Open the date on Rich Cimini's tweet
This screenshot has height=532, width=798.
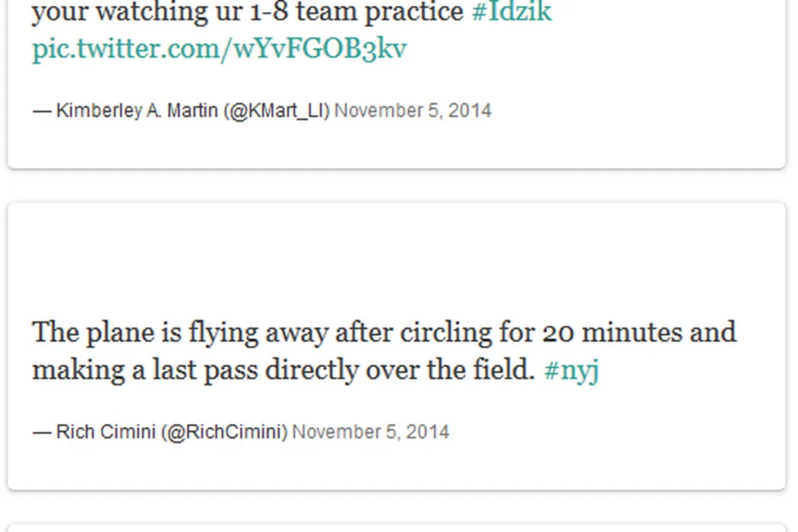pyautogui.click(x=371, y=432)
